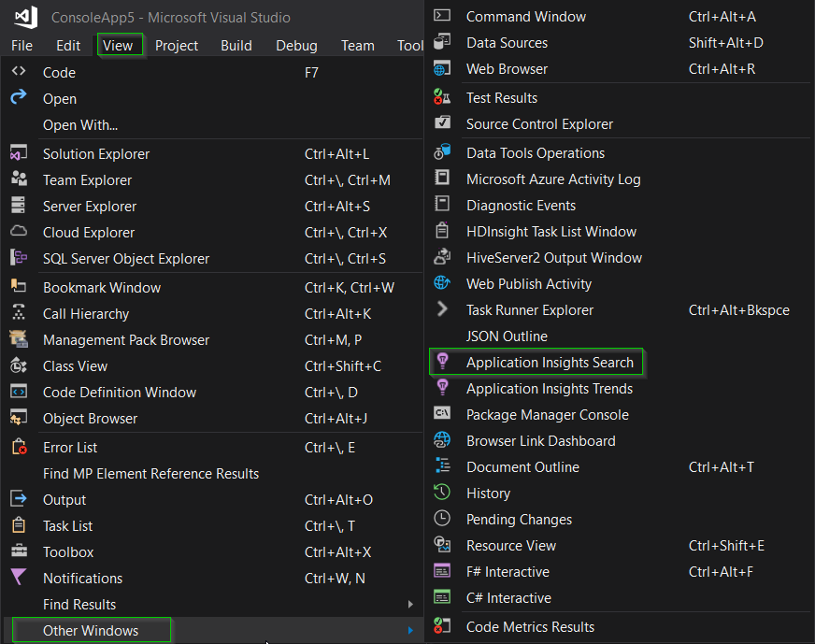Click the Source Control Explorer icon
Viewport: 815px width, 644px height.
442,122
